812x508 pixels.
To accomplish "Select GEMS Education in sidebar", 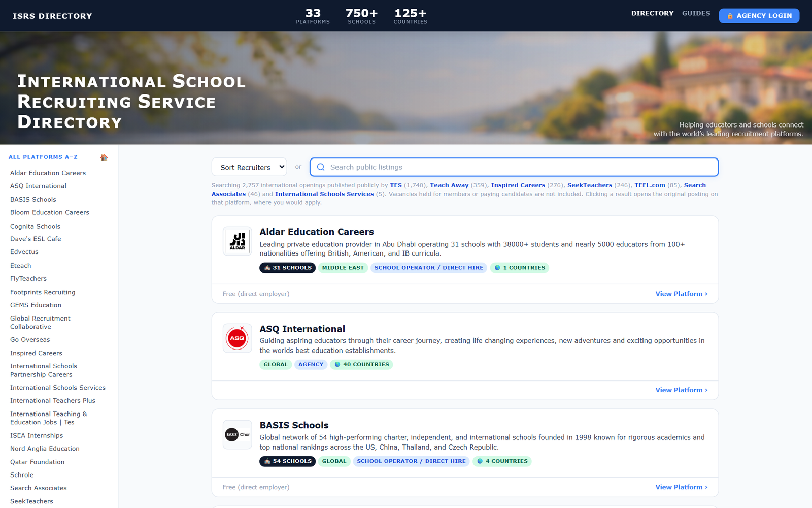I will pyautogui.click(x=36, y=305).
